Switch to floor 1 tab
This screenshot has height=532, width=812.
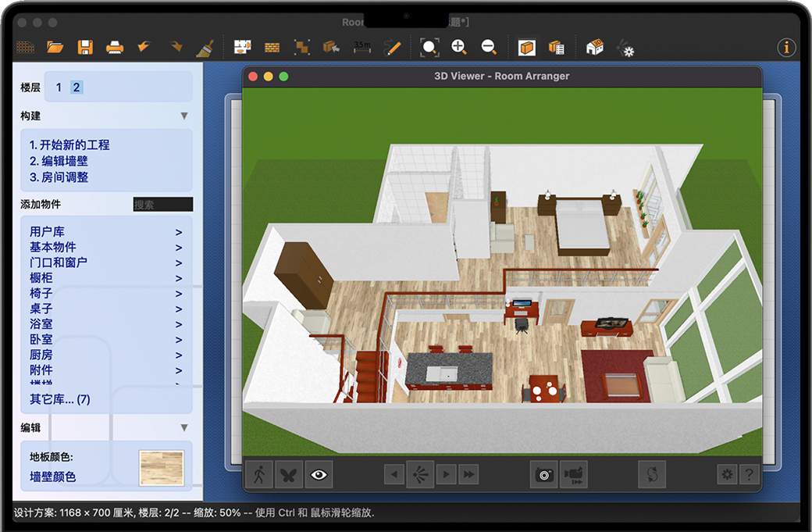(59, 87)
